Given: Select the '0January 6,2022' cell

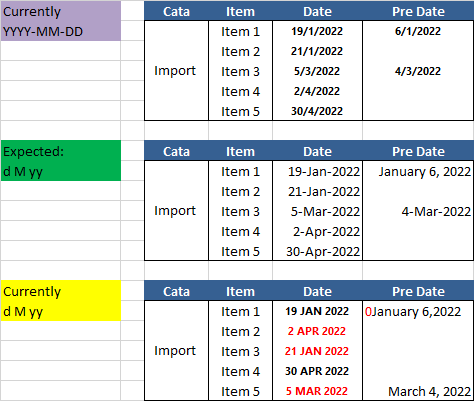Looking at the screenshot, I should tap(418, 311).
